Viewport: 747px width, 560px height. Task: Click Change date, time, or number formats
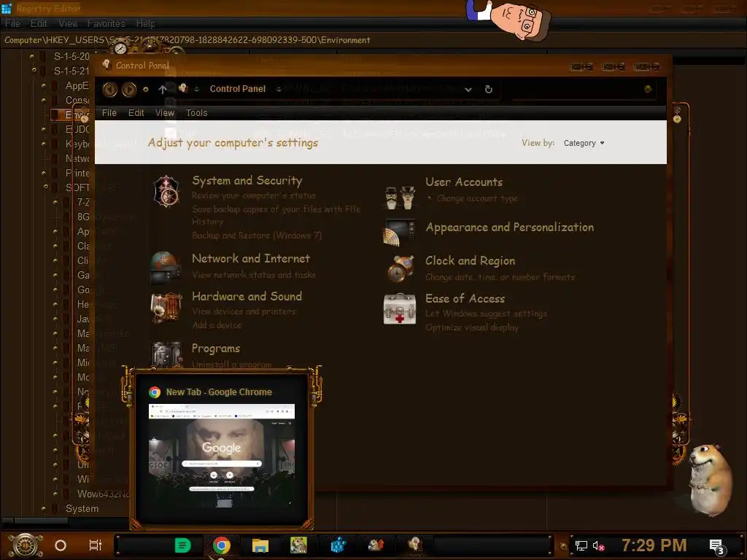[500, 276]
